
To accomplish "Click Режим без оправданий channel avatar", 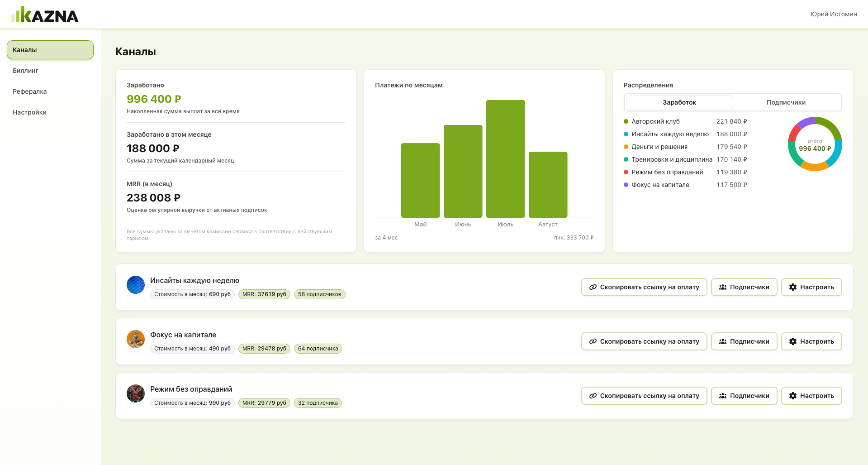I will coord(136,393).
